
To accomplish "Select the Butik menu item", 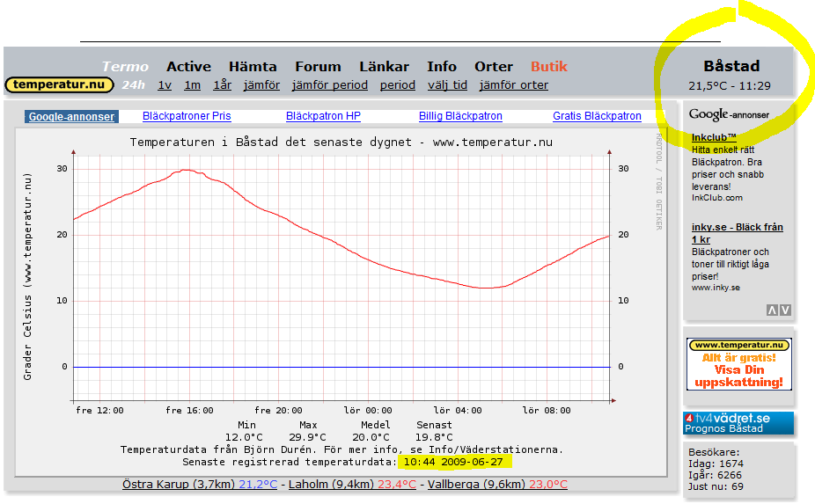I will click(548, 66).
